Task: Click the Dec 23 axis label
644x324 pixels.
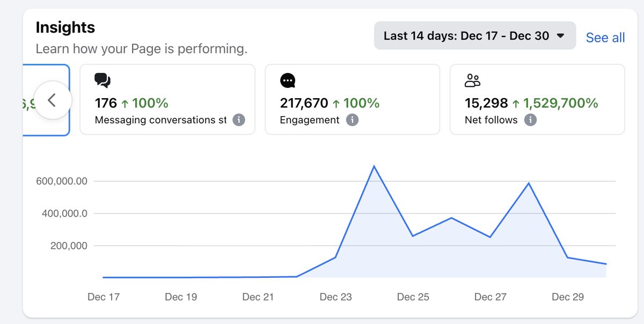Action: [335, 297]
